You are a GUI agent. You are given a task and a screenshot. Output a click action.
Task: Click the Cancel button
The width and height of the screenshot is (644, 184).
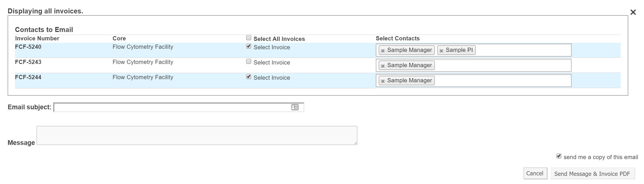point(535,174)
